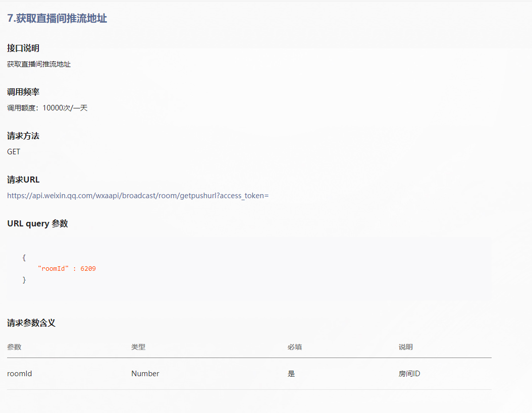Click the closing brace in code block

(x=24, y=280)
